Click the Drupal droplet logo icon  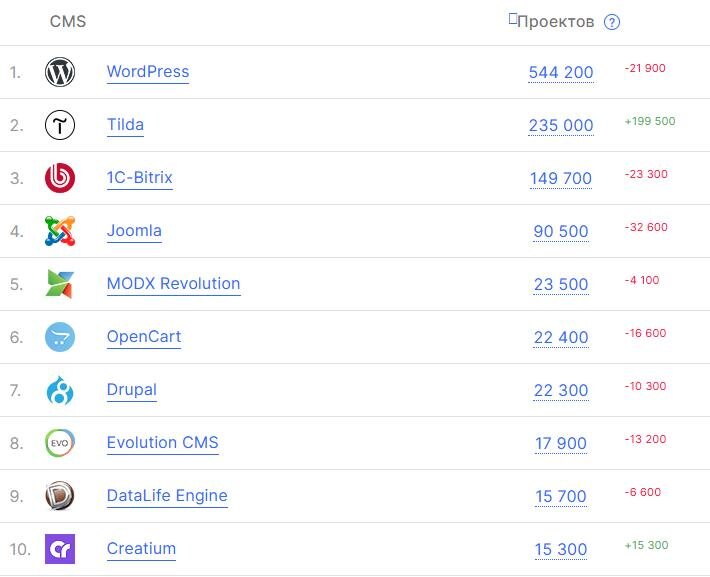point(60,390)
